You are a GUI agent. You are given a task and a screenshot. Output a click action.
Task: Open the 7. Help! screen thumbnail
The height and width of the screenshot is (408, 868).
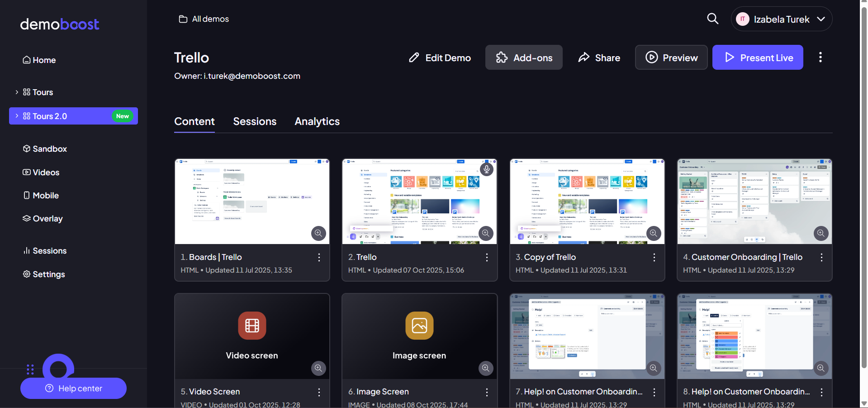587,336
